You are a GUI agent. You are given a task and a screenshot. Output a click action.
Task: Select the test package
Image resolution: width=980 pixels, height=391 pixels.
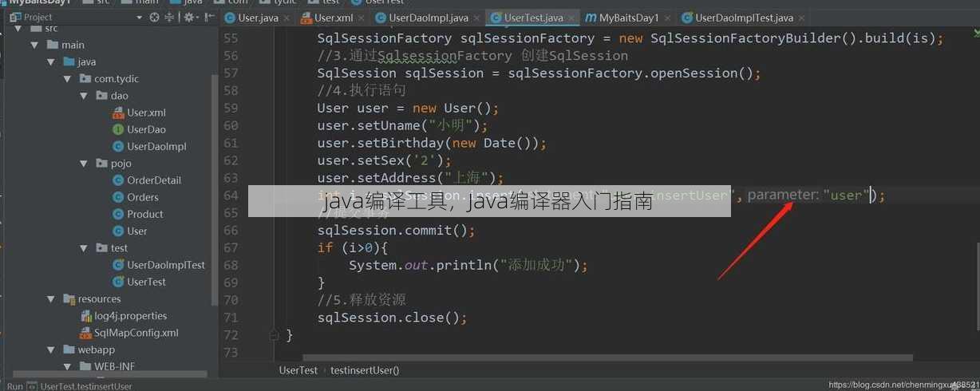120,248
